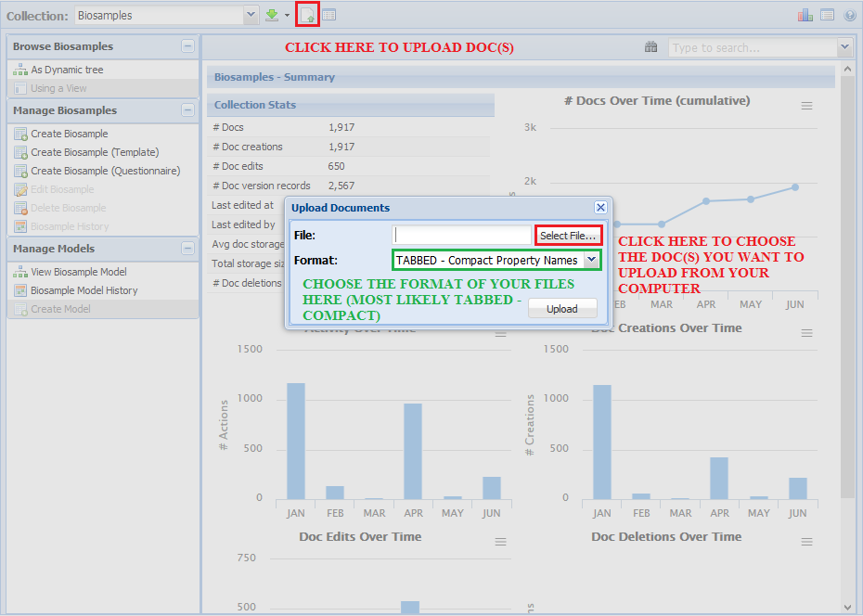Collapse the Manage Models panel
Screen dimensions: 863x616
click(188, 249)
